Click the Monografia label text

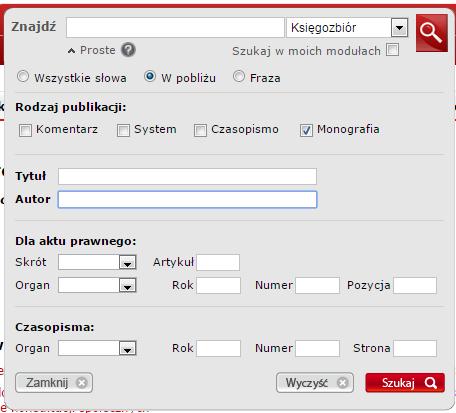point(348,129)
